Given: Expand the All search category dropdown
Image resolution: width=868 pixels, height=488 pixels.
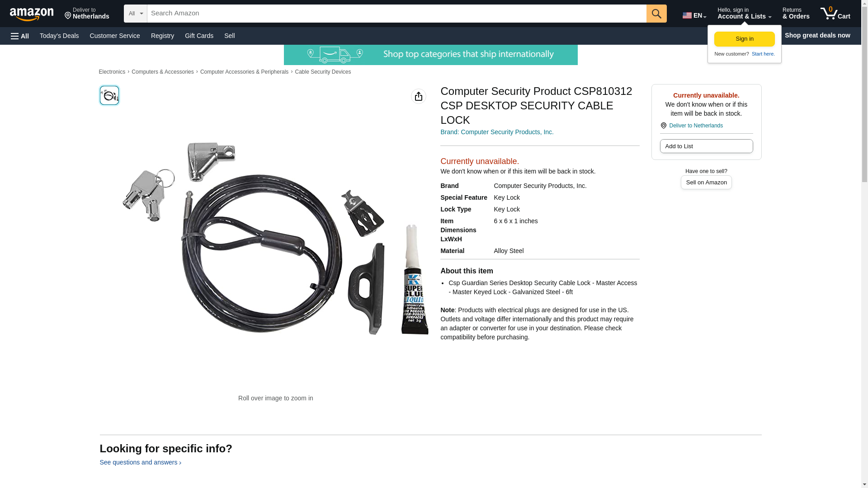Looking at the screenshot, I should pyautogui.click(x=136, y=14).
